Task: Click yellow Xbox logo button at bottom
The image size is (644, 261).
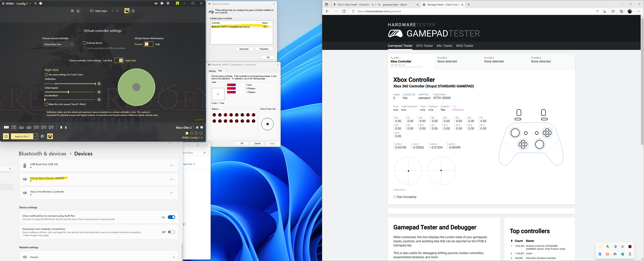Action: click(x=50, y=136)
